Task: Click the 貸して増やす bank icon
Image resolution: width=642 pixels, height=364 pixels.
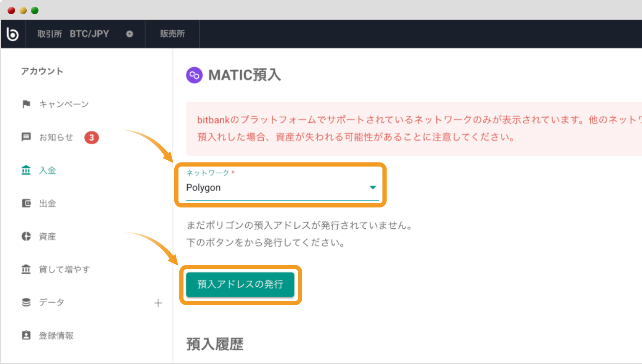Action: [x=26, y=269]
